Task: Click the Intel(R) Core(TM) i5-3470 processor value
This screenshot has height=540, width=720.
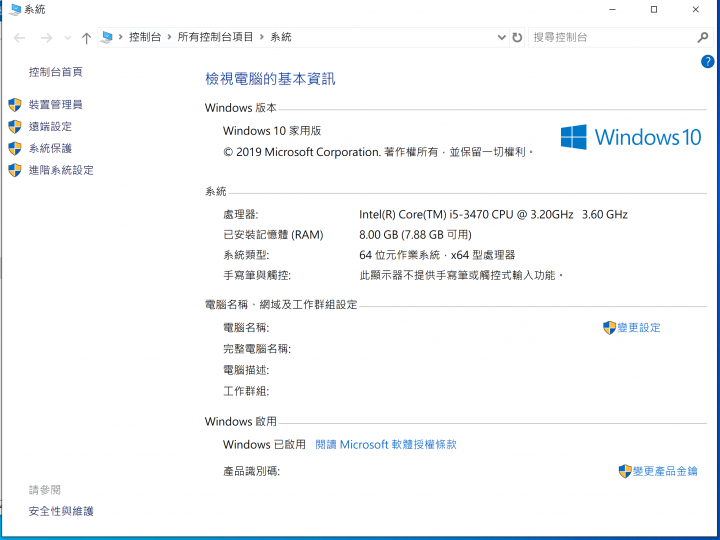Action: coord(493,214)
